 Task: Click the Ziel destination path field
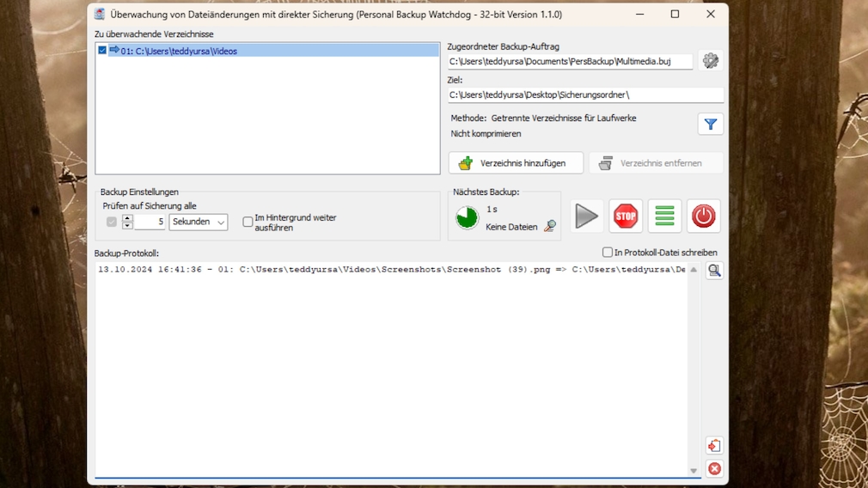584,95
